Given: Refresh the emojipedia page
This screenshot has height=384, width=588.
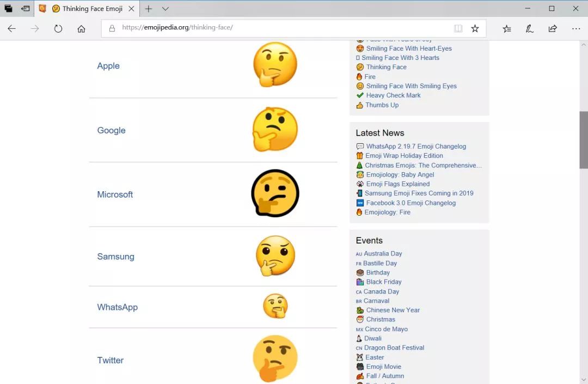Looking at the screenshot, I should (58, 28).
